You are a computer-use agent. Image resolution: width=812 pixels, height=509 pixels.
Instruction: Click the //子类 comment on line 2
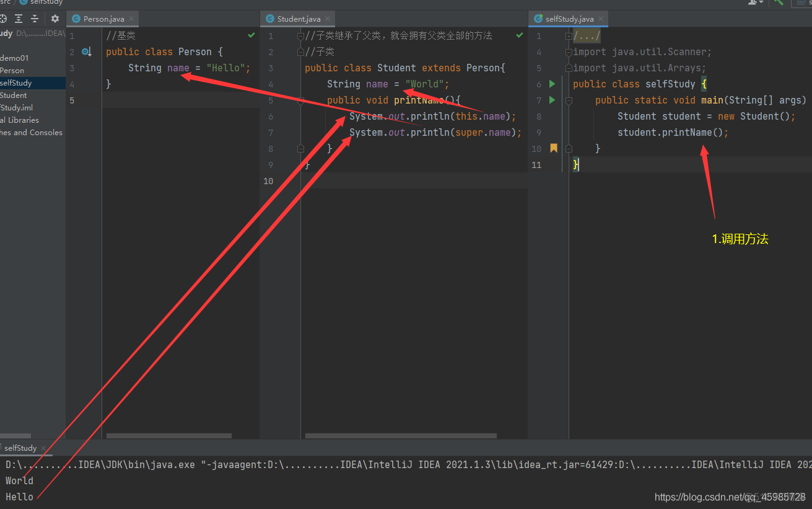320,51
